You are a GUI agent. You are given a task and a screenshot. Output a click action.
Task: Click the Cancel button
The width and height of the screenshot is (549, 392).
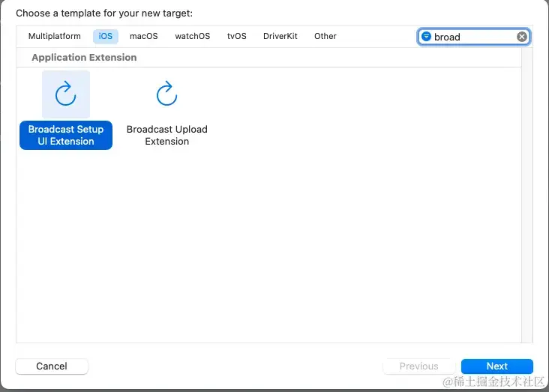pyautogui.click(x=52, y=366)
